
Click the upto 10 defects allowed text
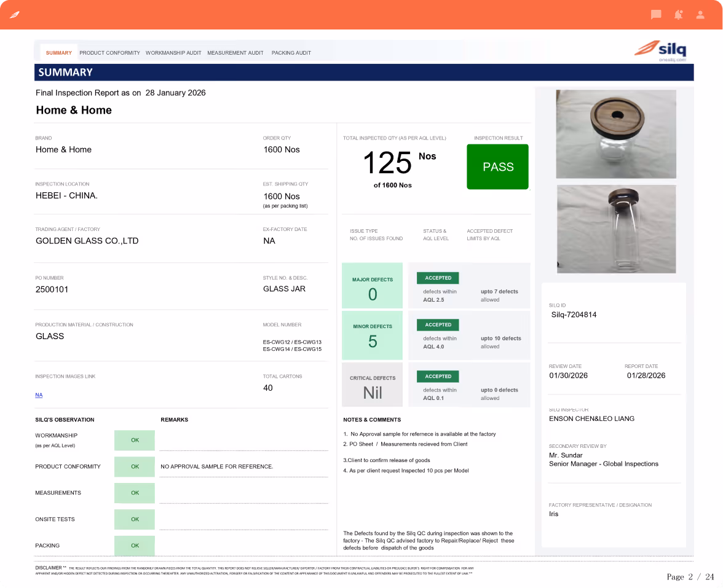[500, 342]
